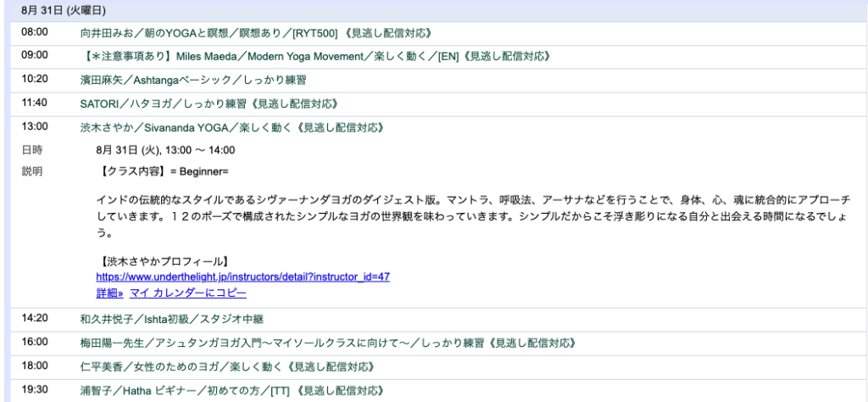Collapse the 13:00 渋木さやか Sivananda YOGA event
The height and width of the screenshot is (402, 868).
[x=232, y=128]
